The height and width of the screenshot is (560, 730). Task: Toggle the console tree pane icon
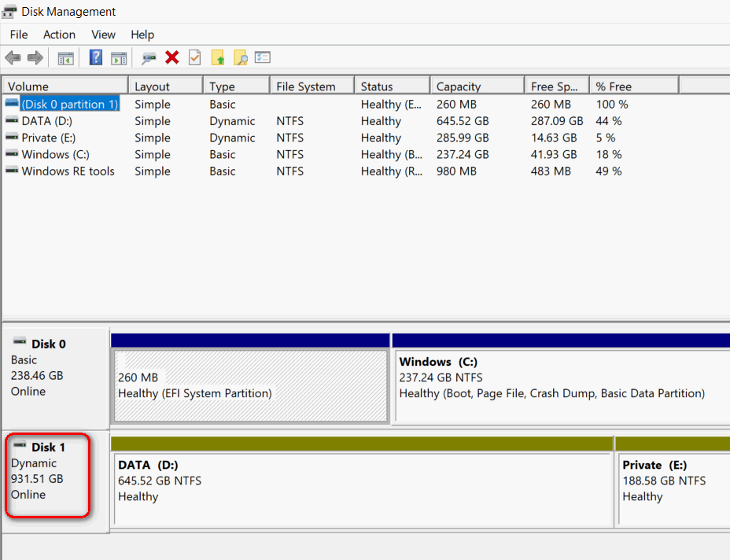[x=65, y=58]
